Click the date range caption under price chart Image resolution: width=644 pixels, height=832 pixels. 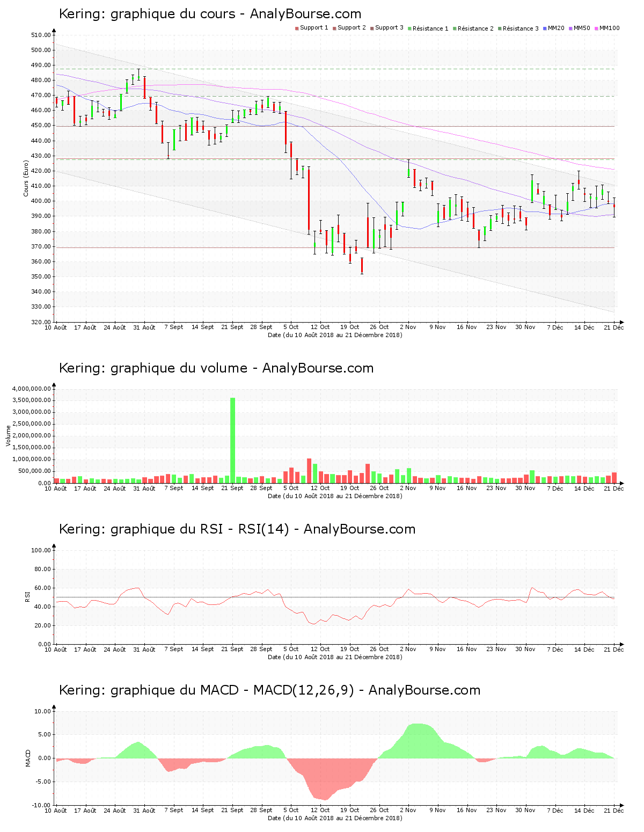335,335
